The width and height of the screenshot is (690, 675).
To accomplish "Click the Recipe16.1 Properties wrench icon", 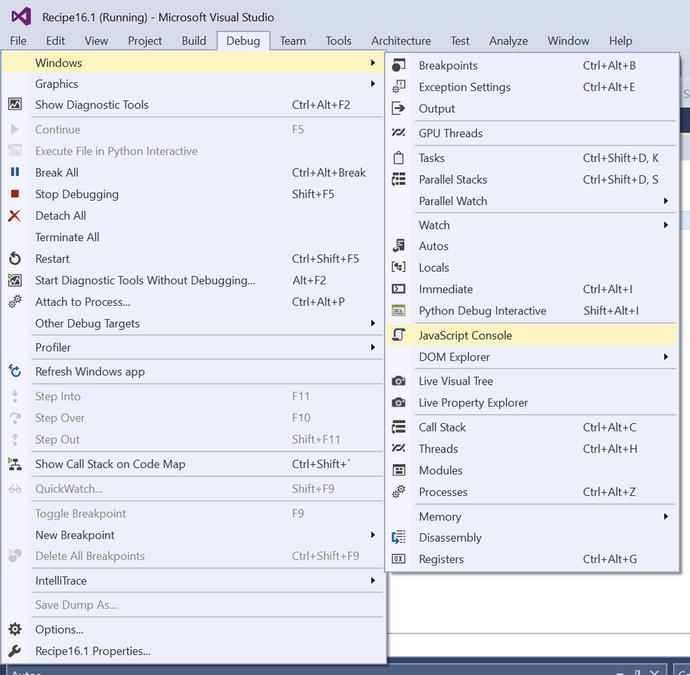I will pyautogui.click(x=15, y=650).
